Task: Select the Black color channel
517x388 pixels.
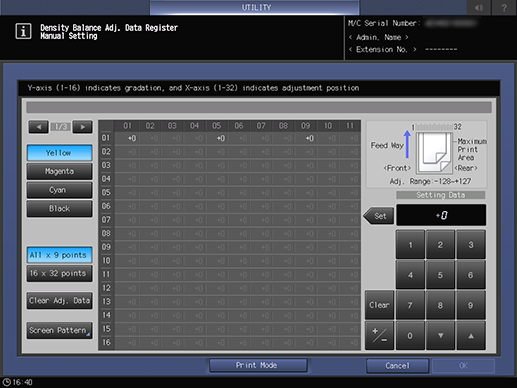Action: pyautogui.click(x=59, y=209)
